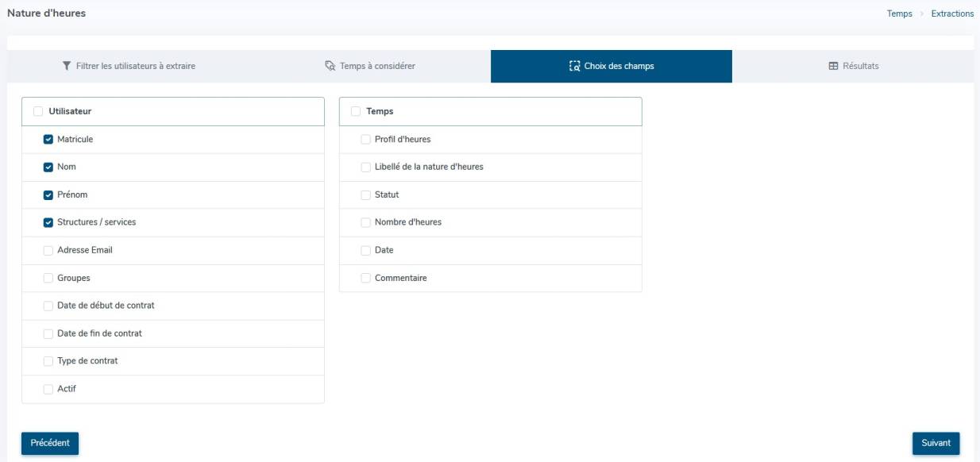Check the Temps header checkbox
This screenshot has height=462, width=980.
pyautogui.click(x=356, y=112)
